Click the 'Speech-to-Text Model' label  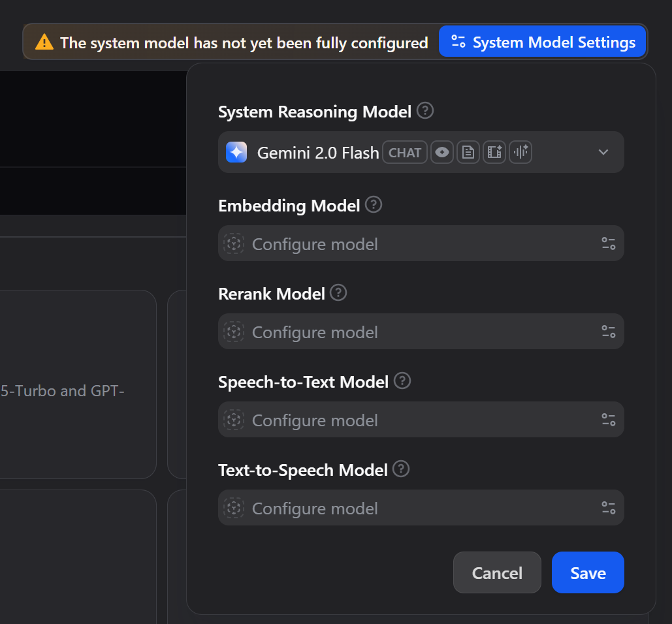click(303, 382)
